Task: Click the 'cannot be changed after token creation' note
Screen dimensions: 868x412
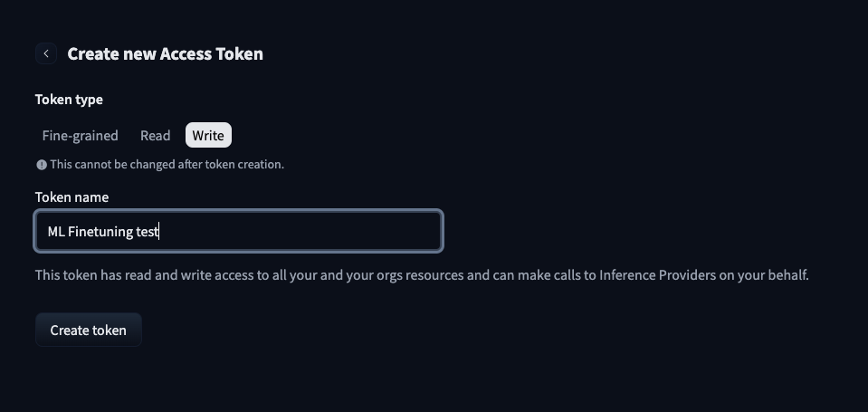Action: pos(167,165)
